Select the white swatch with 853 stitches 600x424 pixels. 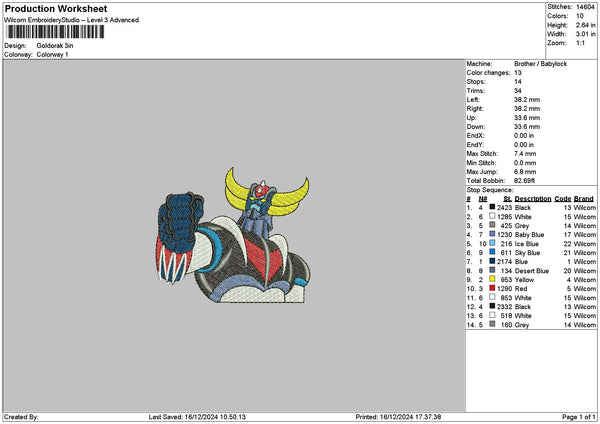[492, 297]
